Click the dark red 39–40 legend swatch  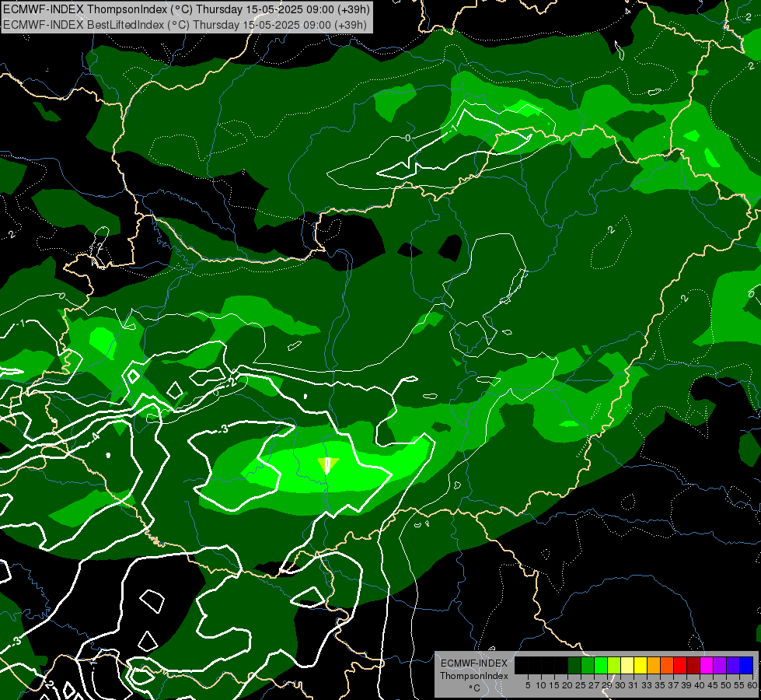(693, 665)
